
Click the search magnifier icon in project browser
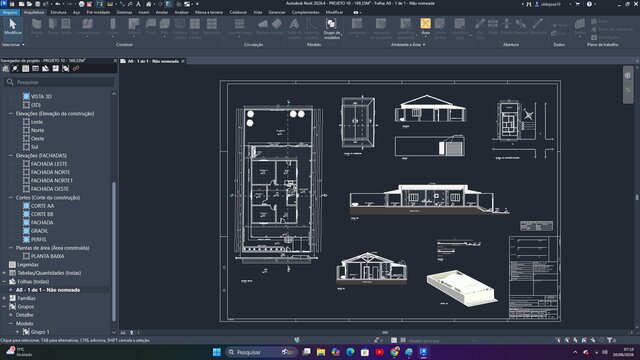[10, 82]
